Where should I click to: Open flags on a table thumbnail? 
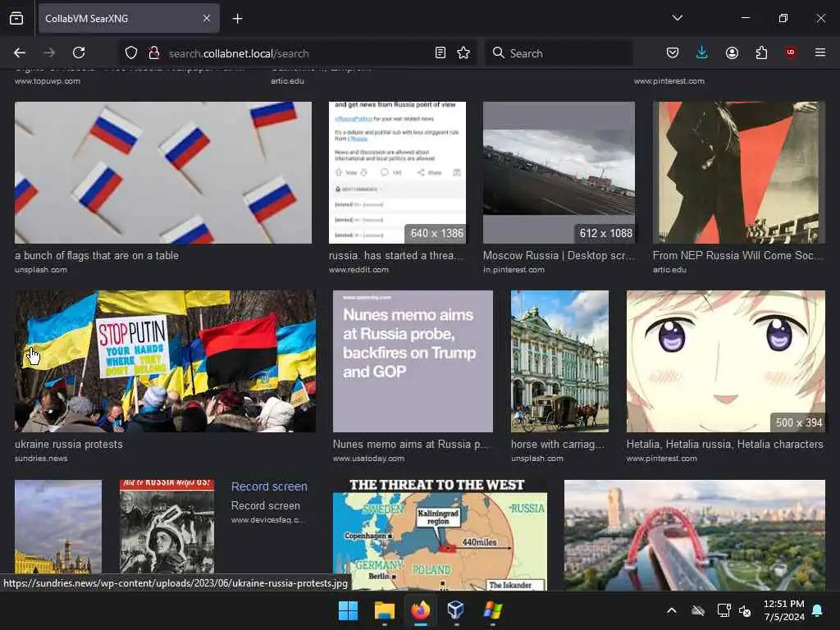[x=163, y=172]
